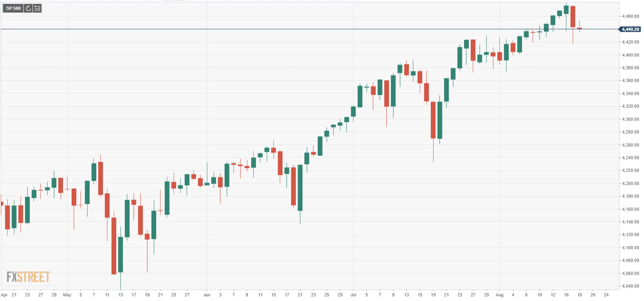Viewport: 644px width, 301px height.
Task: Click the big red candle after the chart's peak
Action: click(573, 17)
